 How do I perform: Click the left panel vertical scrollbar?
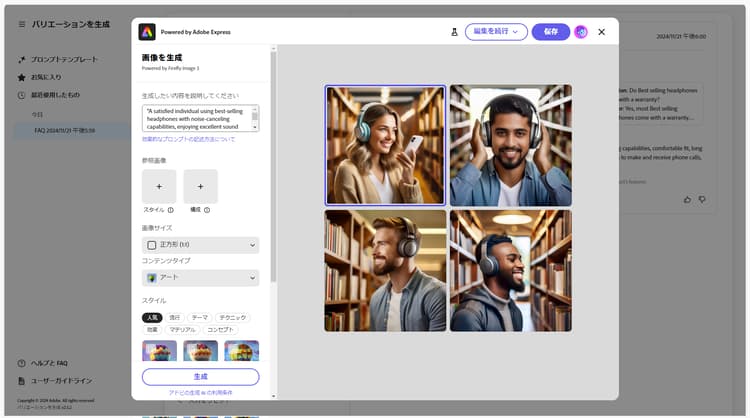(x=274, y=166)
